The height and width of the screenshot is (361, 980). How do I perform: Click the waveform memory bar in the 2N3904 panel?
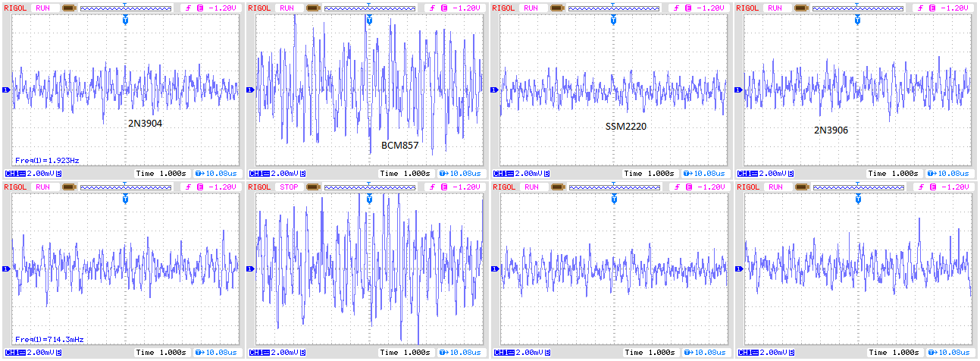coord(126,8)
